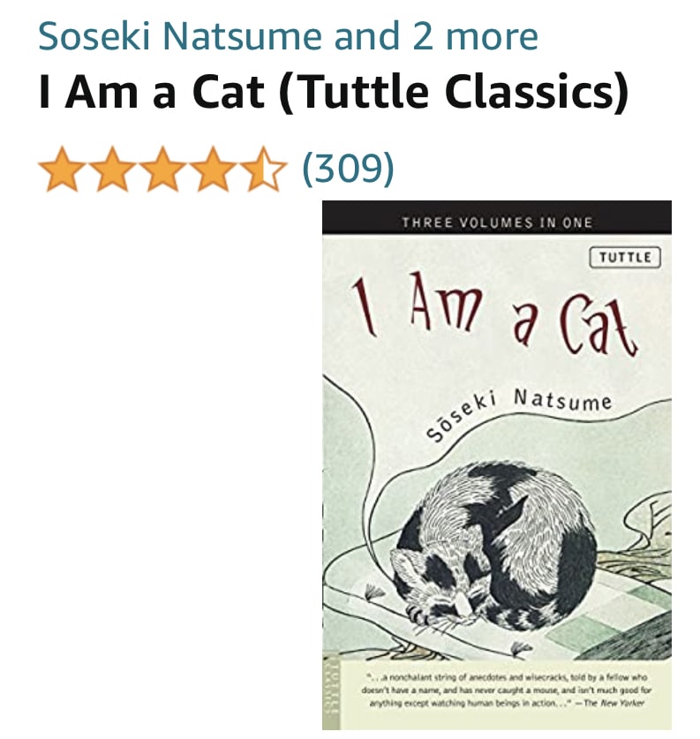
Task: Open the 309 reviews count link
Action: (348, 169)
